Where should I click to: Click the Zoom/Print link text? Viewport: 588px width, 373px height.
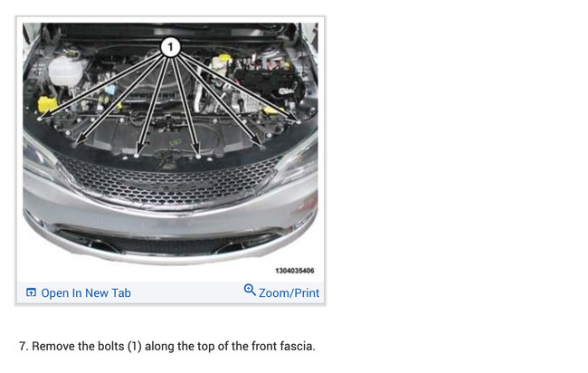click(289, 292)
